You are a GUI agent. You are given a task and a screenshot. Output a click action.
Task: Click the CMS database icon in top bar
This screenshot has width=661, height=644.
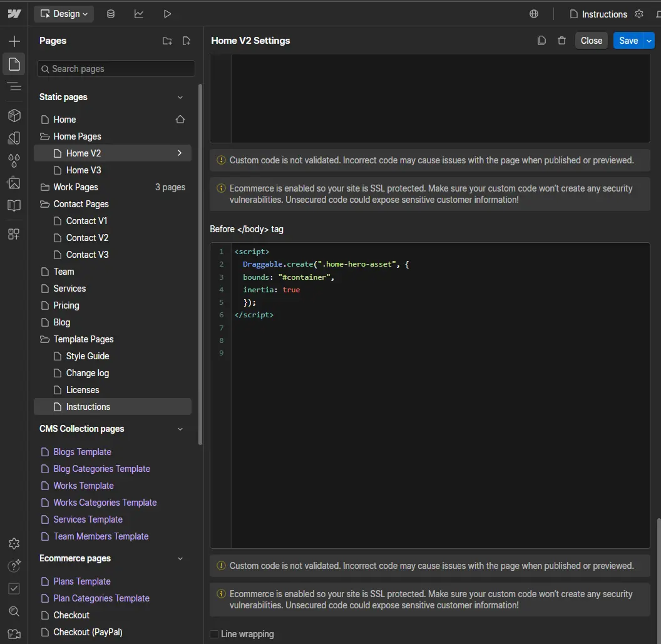[111, 14]
